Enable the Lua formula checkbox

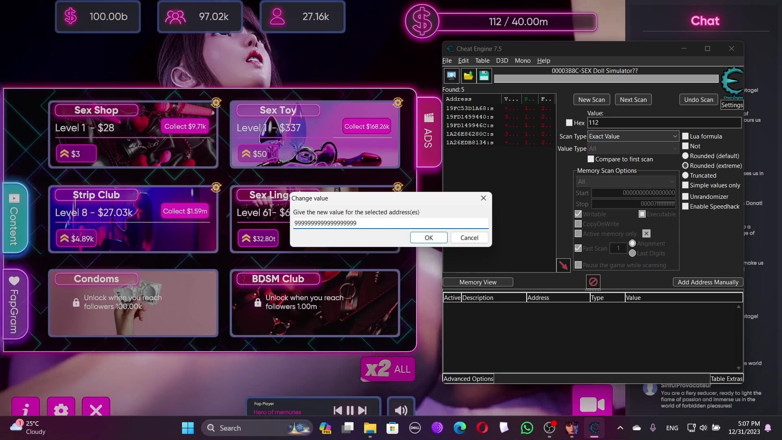[x=685, y=136]
